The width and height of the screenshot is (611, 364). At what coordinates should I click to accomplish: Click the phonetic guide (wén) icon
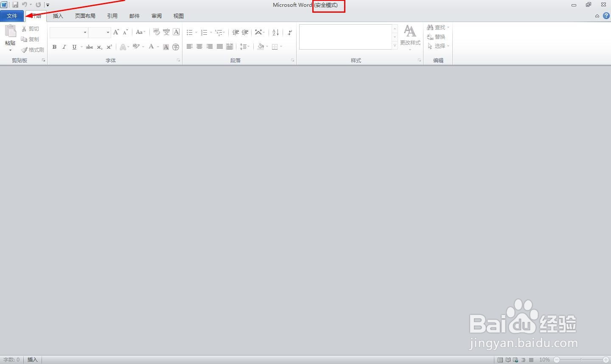click(x=166, y=32)
